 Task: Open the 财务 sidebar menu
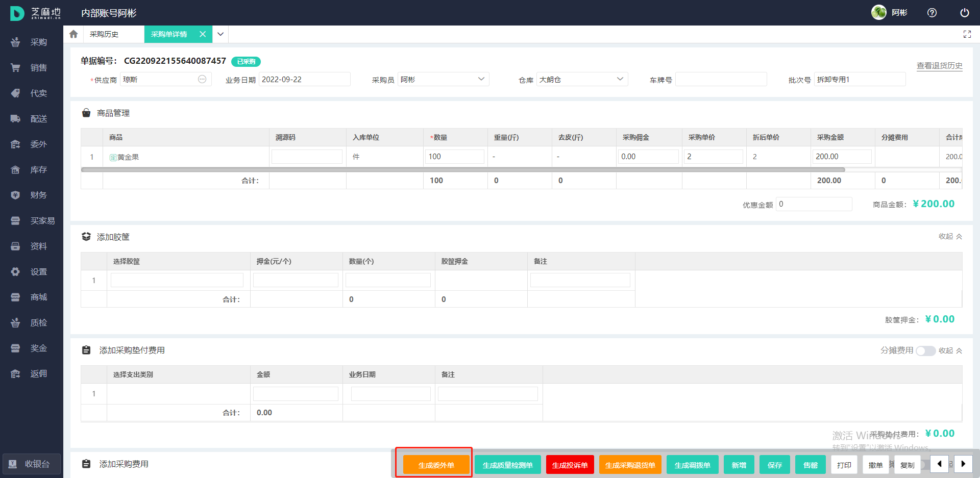point(32,195)
